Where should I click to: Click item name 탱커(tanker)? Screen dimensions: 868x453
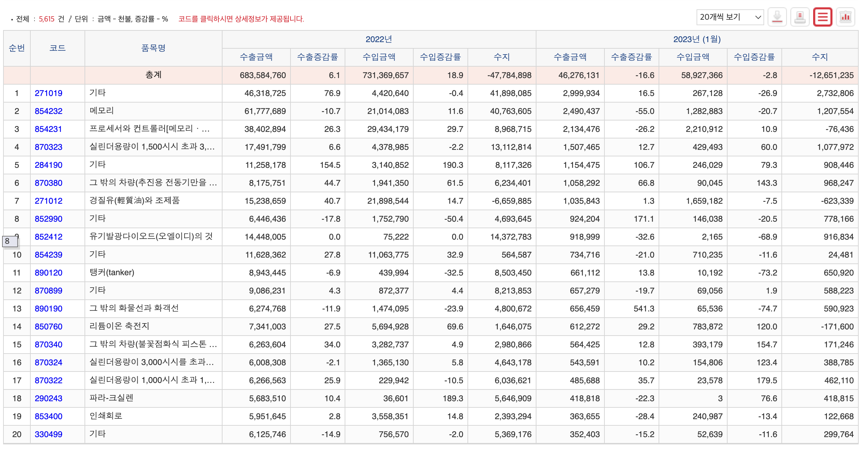point(112,272)
